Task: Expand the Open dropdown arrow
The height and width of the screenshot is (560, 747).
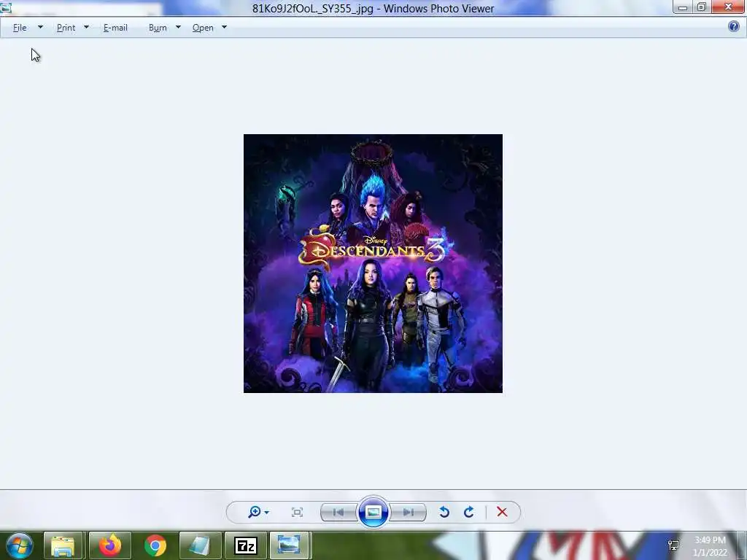Action: pos(225,27)
